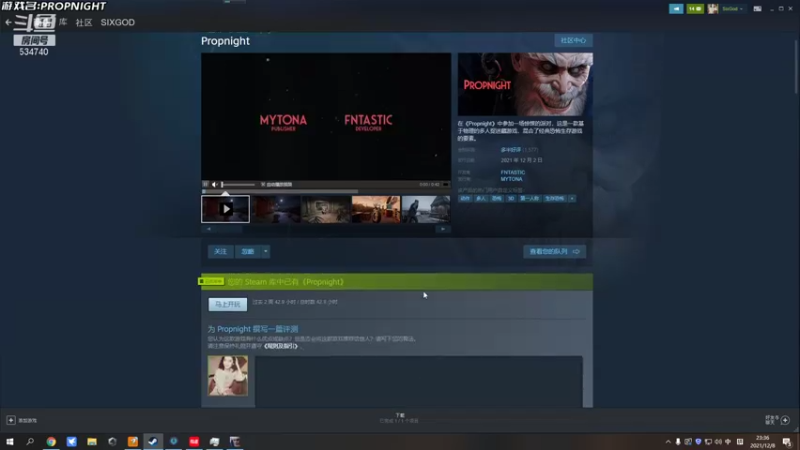
Task: Click the add game plus icon
Action: point(11,420)
